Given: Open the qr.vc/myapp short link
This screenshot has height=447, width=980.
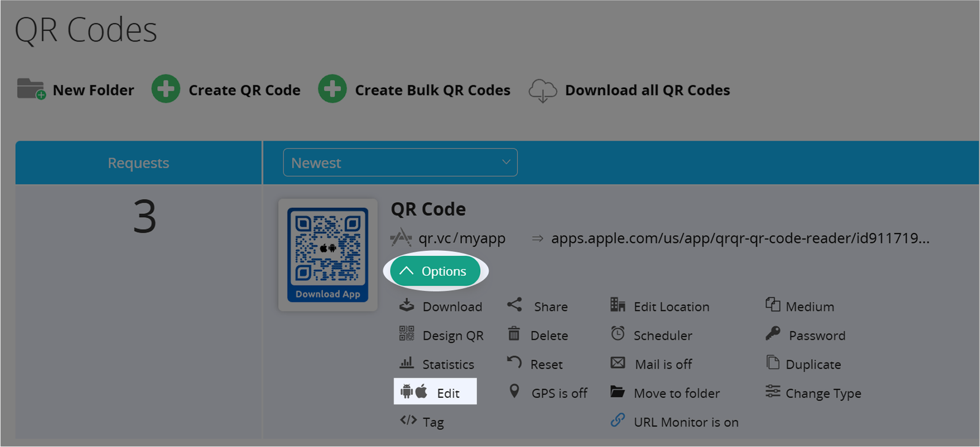Looking at the screenshot, I should tap(462, 238).
